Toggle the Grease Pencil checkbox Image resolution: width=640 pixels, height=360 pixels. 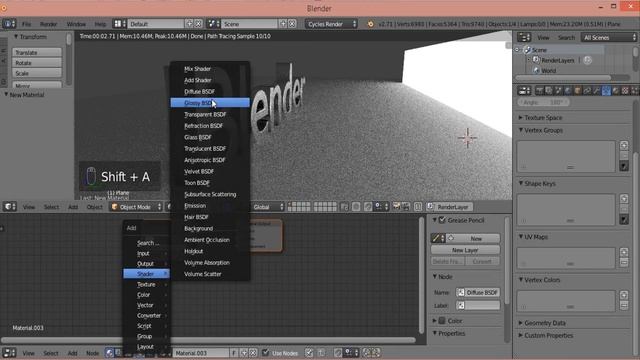pyautogui.click(x=442, y=220)
